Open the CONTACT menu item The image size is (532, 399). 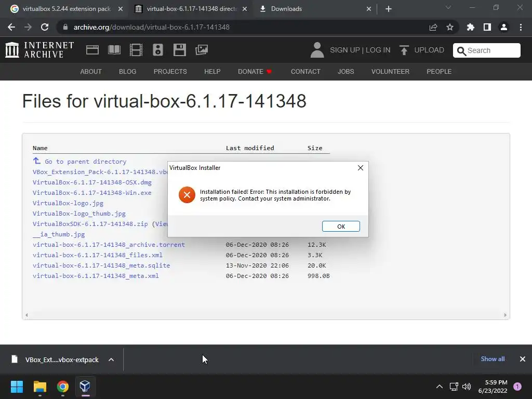coord(305,72)
